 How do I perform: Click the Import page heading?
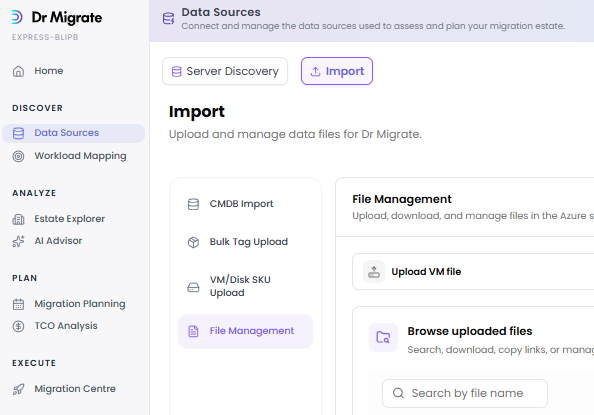tap(197, 112)
